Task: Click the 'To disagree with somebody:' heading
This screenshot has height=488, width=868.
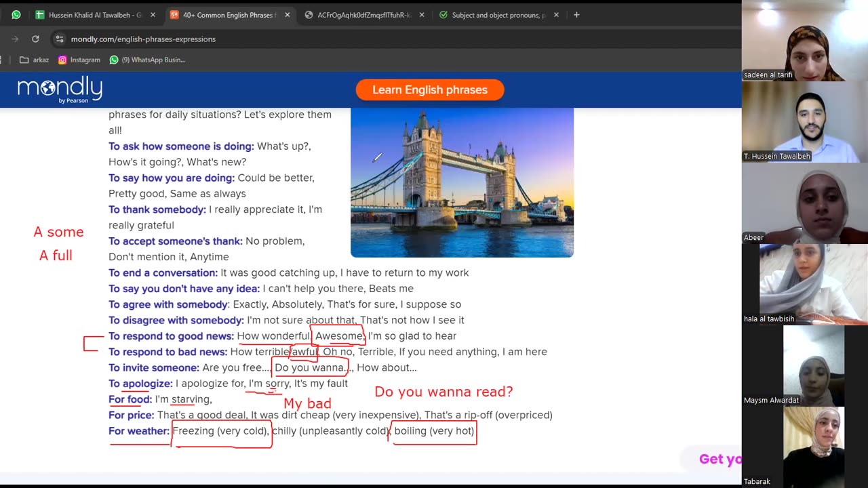Action: point(176,321)
